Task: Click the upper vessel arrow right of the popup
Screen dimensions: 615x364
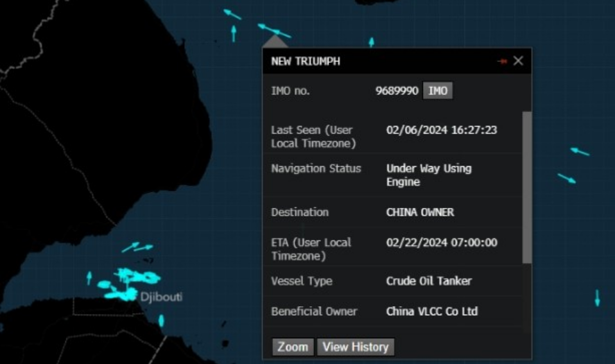Action: pyautogui.click(x=580, y=152)
